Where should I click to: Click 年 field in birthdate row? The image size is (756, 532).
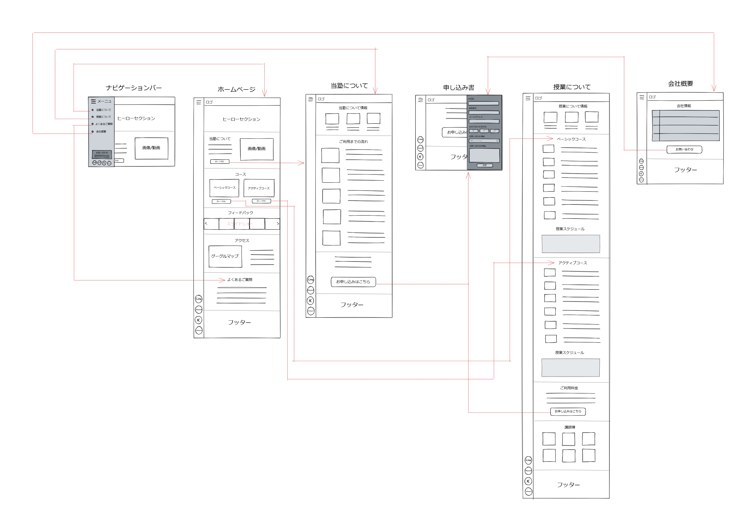[473, 131]
